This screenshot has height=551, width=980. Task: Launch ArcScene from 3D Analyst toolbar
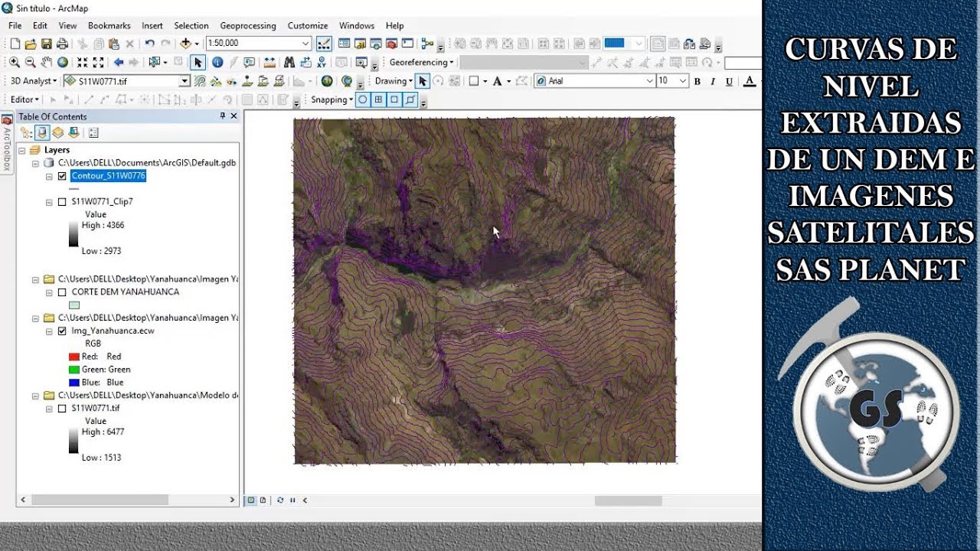click(327, 80)
